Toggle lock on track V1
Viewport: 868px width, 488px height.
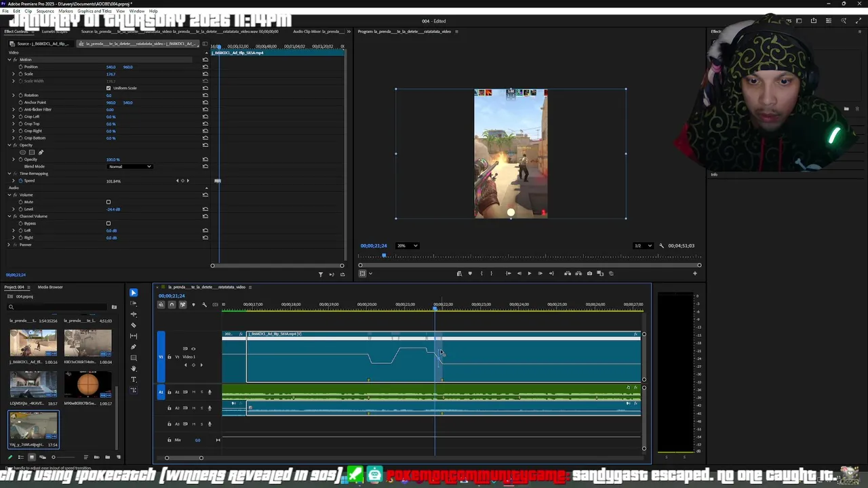point(170,357)
